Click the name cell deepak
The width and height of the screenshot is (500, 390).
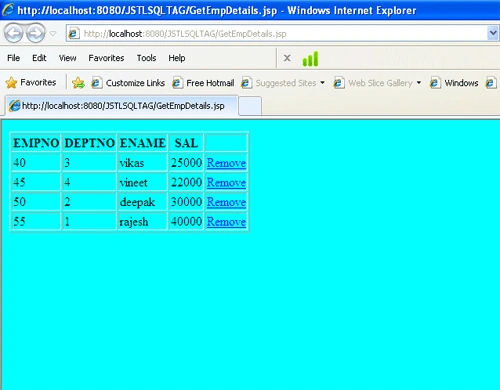143,202
